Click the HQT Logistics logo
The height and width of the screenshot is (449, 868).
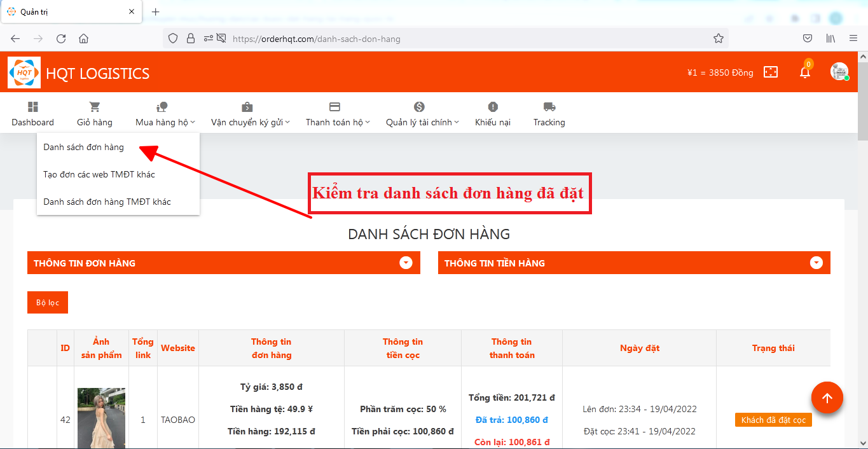pos(24,73)
